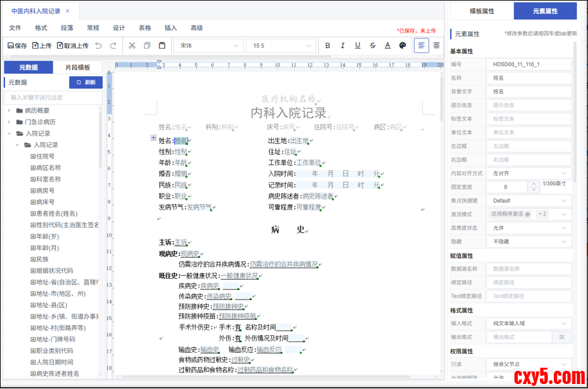Expand the 病历概要 tree node
The image size is (588, 389).
[x=10, y=111]
